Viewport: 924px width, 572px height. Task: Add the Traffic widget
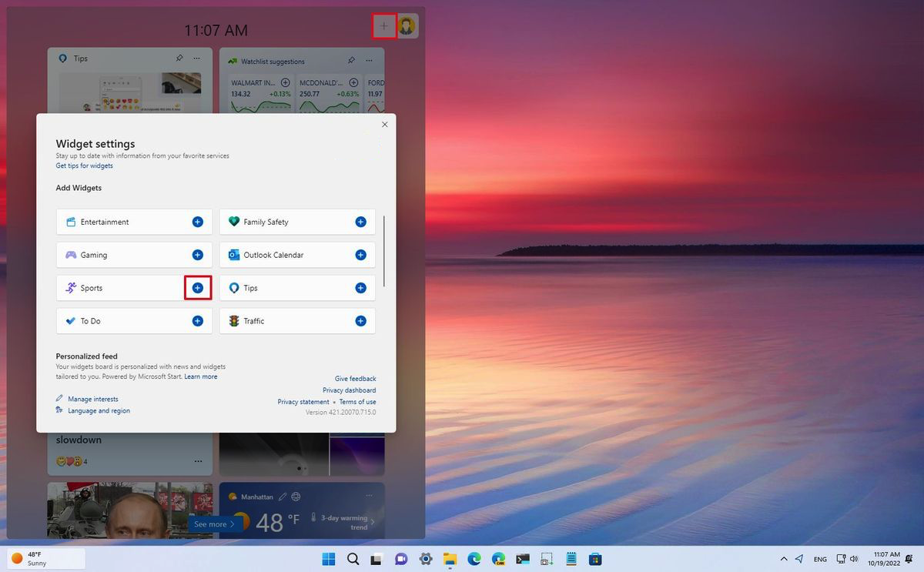tap(360, 321)
